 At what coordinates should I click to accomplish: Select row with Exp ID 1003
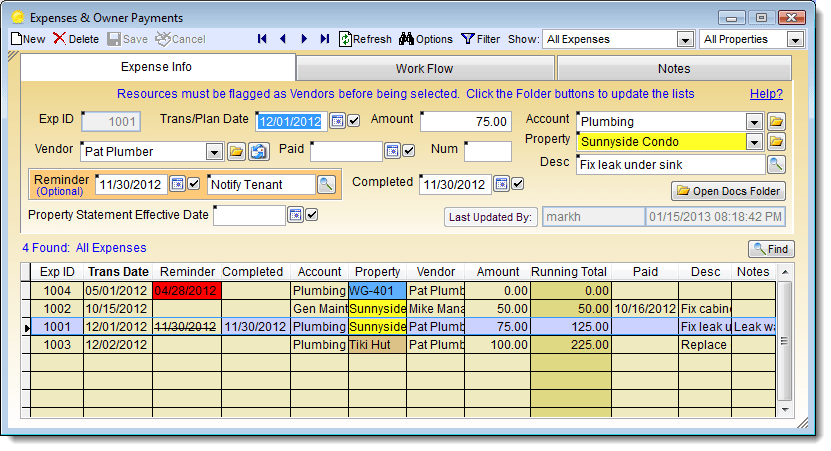coord(403,345)
